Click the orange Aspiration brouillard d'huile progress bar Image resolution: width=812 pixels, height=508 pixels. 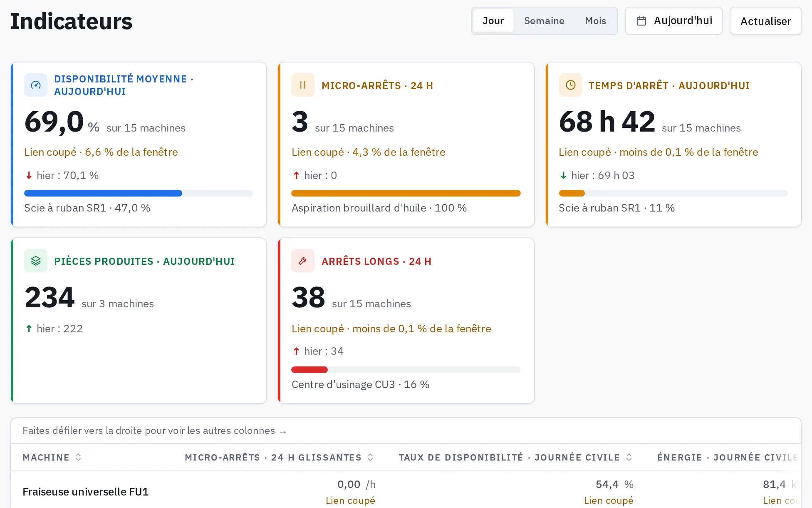coord(406,193)
